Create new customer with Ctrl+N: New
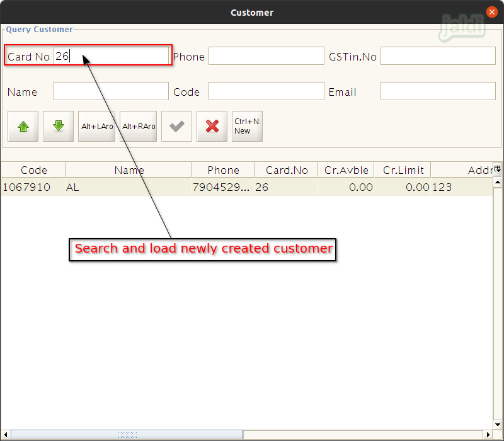The image size is (504, 441). 247,127
